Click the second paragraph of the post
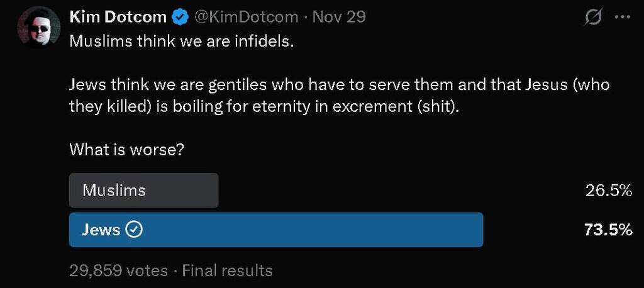 coord(340,95)
